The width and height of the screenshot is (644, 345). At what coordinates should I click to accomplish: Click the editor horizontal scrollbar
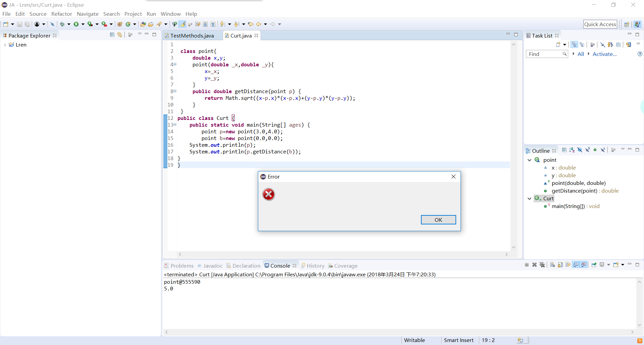click(343, 255)
